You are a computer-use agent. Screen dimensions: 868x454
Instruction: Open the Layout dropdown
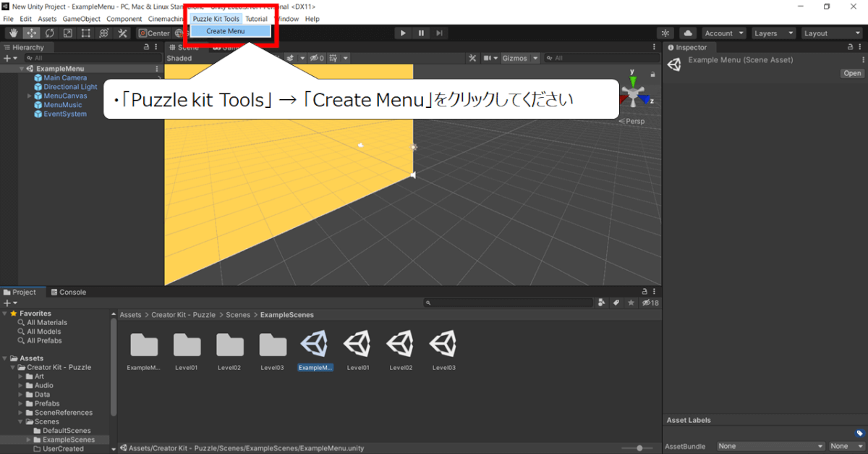[x=830, y=33]
